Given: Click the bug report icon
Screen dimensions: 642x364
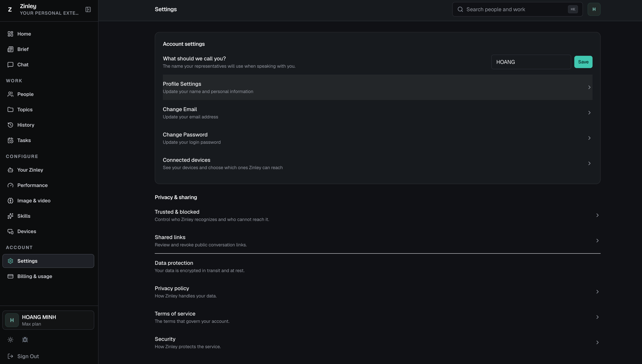Looking at the screenshot, I should click(x=25, y=340).
